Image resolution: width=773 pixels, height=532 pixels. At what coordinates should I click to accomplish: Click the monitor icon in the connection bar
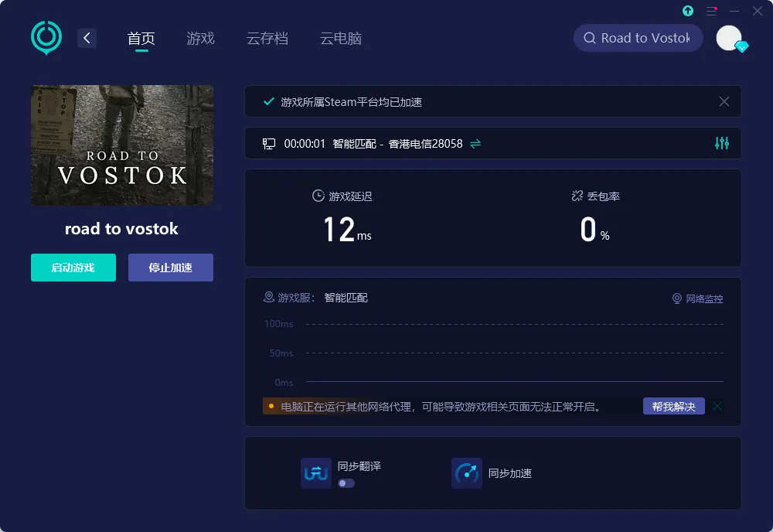tap(268, 143)
